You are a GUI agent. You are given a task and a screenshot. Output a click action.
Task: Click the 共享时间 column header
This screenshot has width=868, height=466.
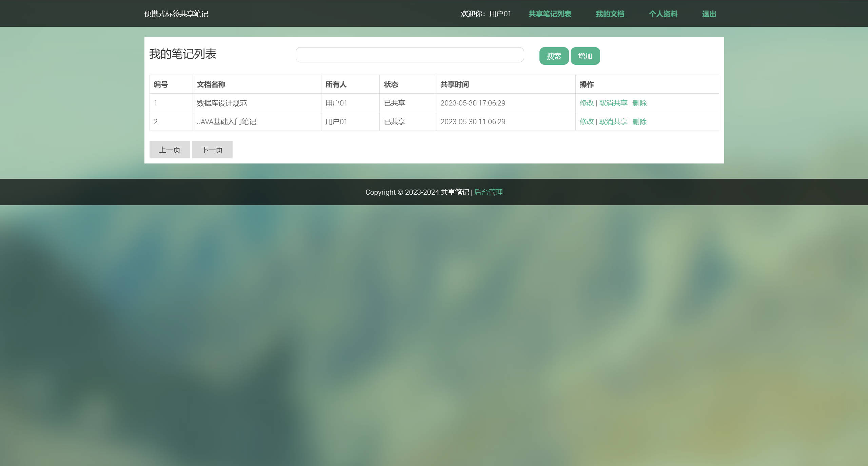click(x=454, y=84)
